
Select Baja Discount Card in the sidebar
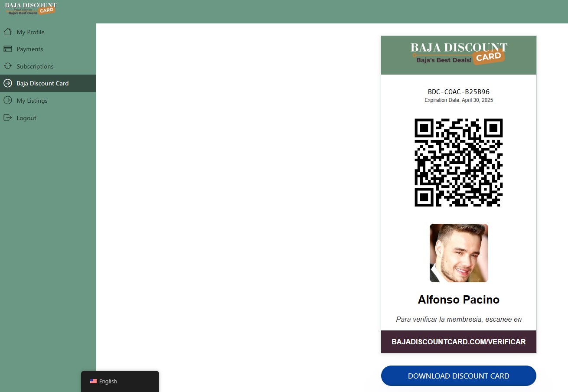pos(48,83)
